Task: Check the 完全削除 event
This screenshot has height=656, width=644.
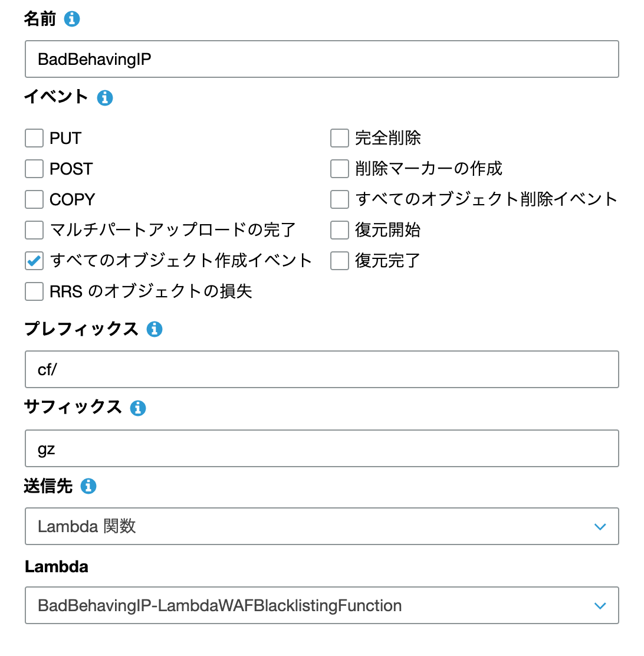Action: click(339, 137)
